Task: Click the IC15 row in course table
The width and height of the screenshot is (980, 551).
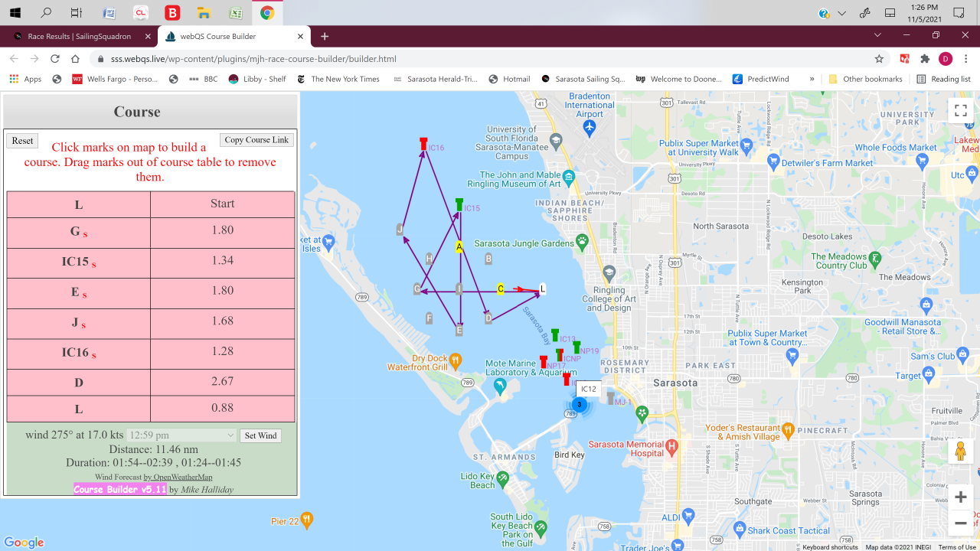Action: [x=151, y=262]
